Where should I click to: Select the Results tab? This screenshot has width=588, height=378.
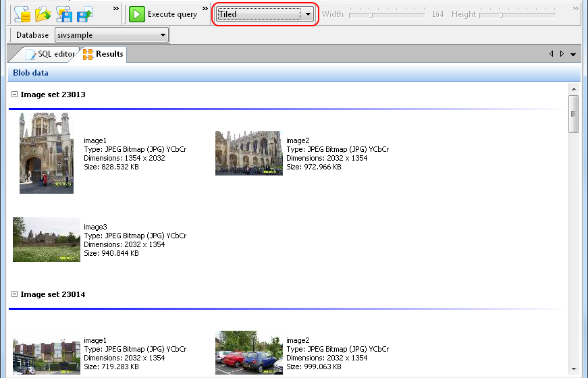[x=103, y=54]
